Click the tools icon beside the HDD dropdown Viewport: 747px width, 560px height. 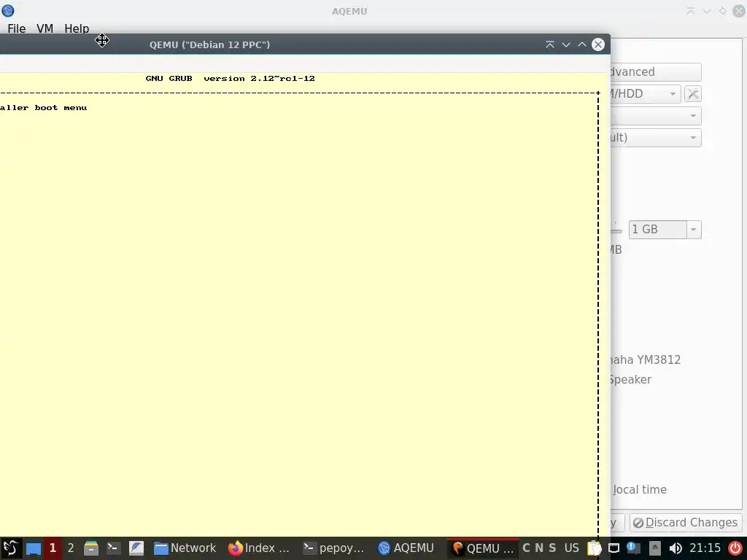pos(693,94)
